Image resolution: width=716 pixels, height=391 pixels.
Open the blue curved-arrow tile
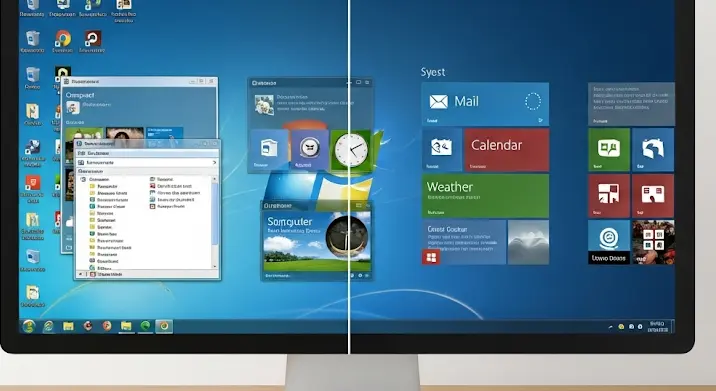653,150
